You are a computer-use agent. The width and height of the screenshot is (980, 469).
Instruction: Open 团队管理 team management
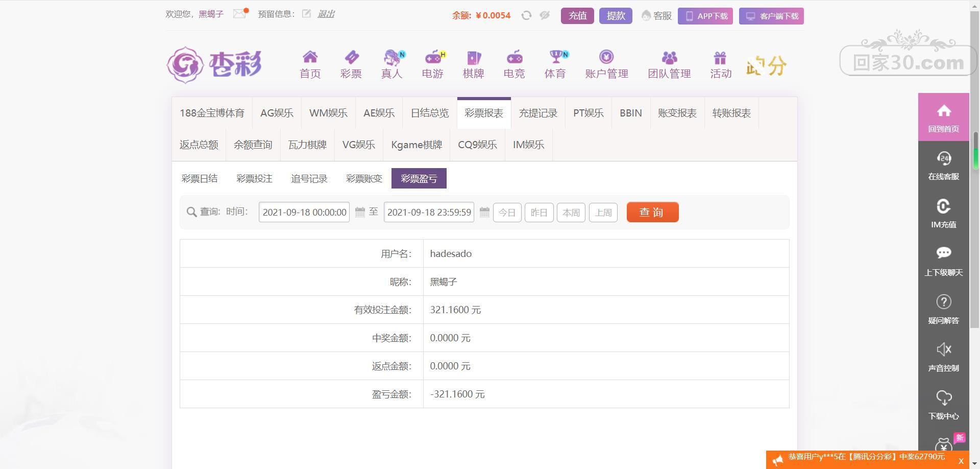coord(669,65)
